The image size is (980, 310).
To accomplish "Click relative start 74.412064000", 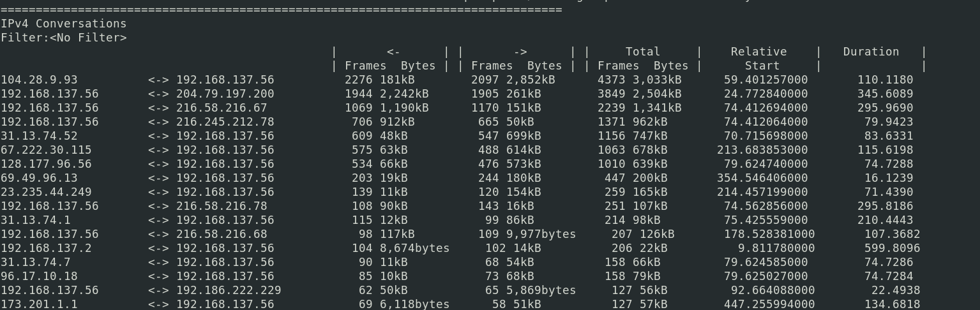I will [x=765, y=122].
